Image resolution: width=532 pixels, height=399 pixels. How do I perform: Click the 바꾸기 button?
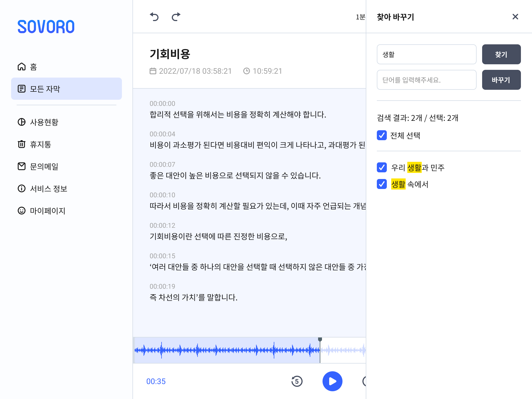tap(501, 80)
